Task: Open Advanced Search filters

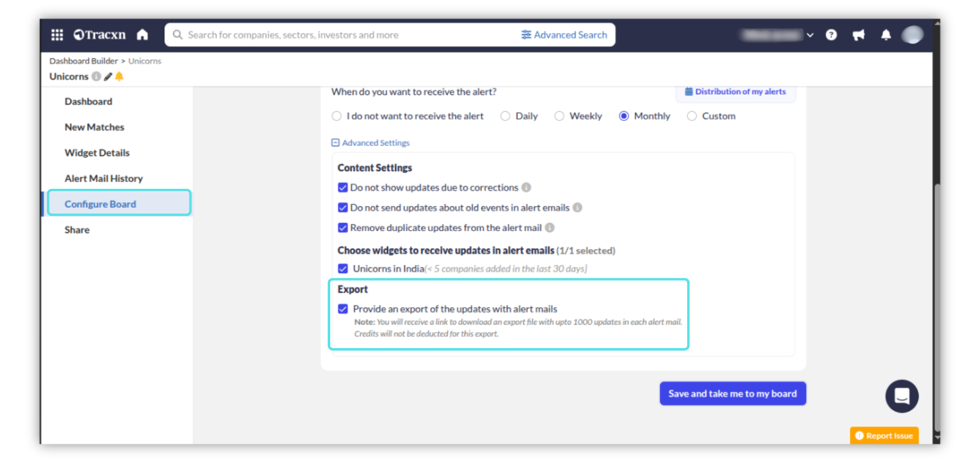Action: point(564,35)
